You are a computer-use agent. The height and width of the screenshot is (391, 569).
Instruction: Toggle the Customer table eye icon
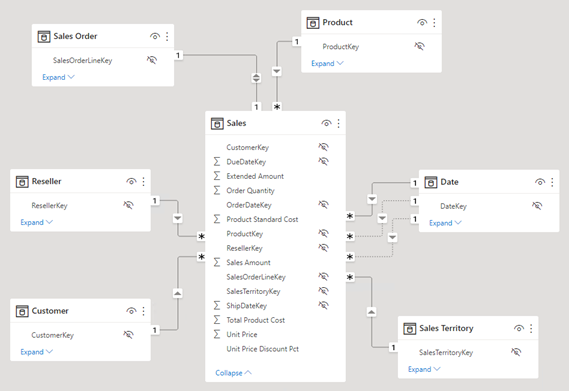tap(131, 311)
